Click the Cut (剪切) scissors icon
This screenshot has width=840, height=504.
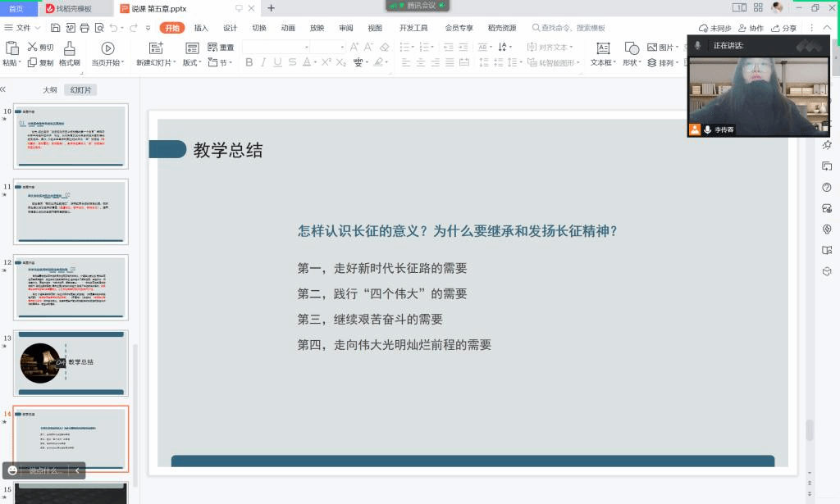[x=33, y=48]
